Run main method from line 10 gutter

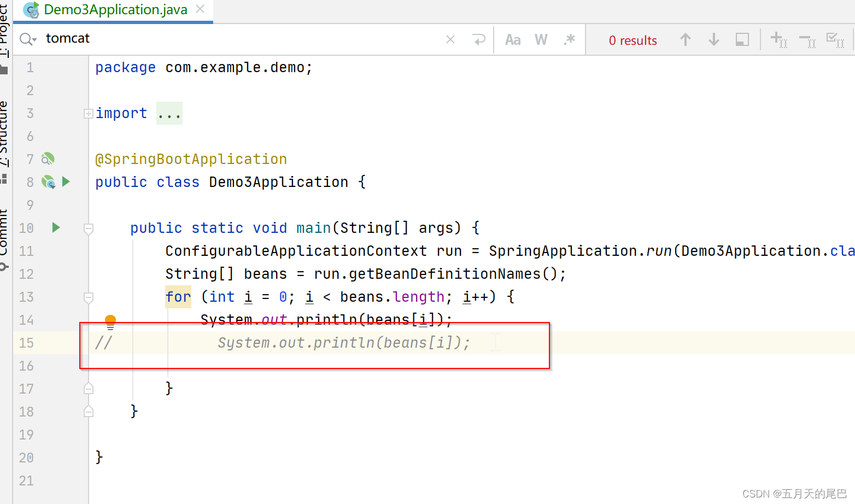[x=56, y=227]
